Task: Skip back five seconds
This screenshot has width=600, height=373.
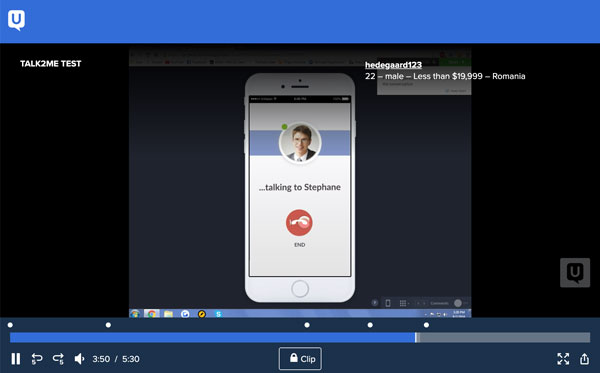Action: pyautogui.click(x=37, y=359)
